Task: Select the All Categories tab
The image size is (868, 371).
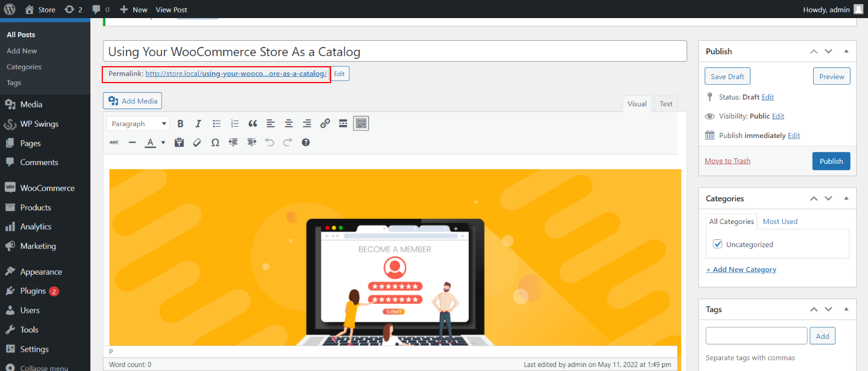Action: click(732, 221)
